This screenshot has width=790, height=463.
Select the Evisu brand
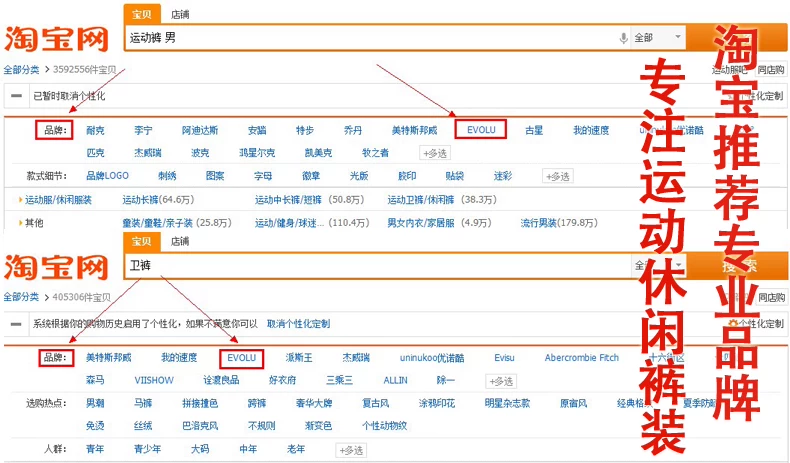coord(504,358)
